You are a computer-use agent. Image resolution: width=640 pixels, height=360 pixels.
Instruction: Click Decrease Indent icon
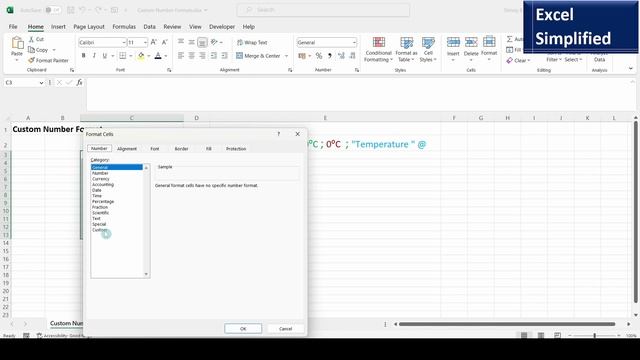click(213, 56)
